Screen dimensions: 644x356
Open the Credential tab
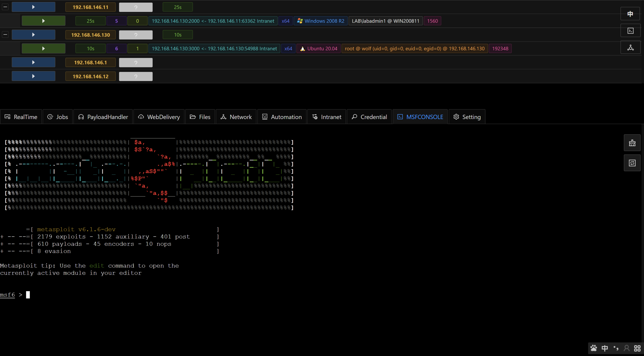coord(369,117)
